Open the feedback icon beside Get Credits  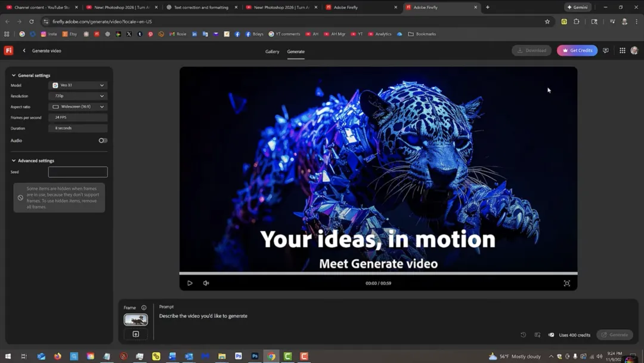pyautogui.click(x=606, y=50)
